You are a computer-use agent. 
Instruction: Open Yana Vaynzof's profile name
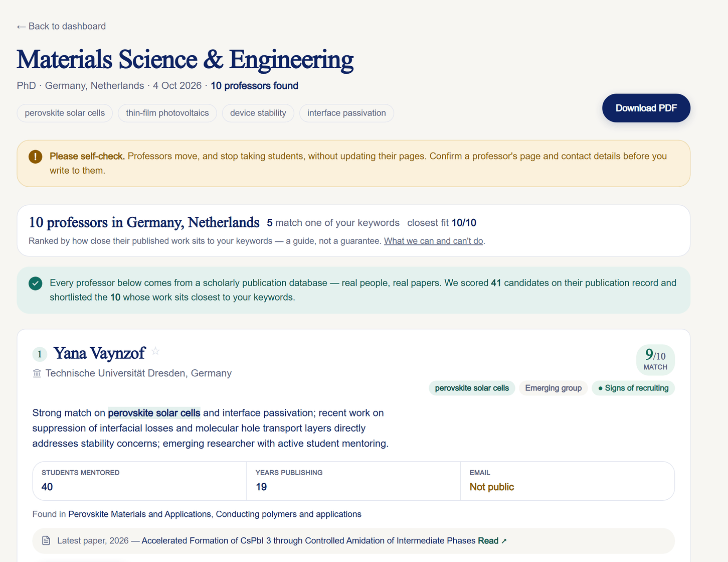[x=99, y=353]
